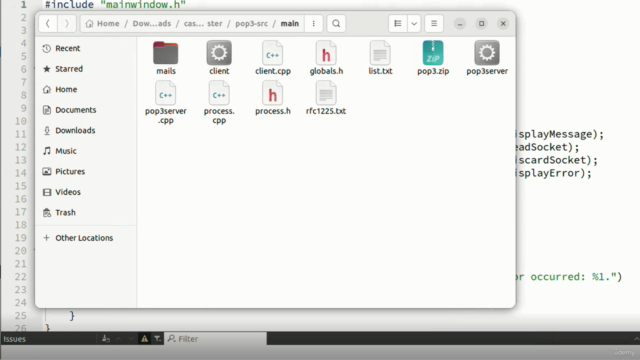Open Starred in the sidebar
Image resolution: width=640 pixels, height=360 pixels.
point(86,69)
